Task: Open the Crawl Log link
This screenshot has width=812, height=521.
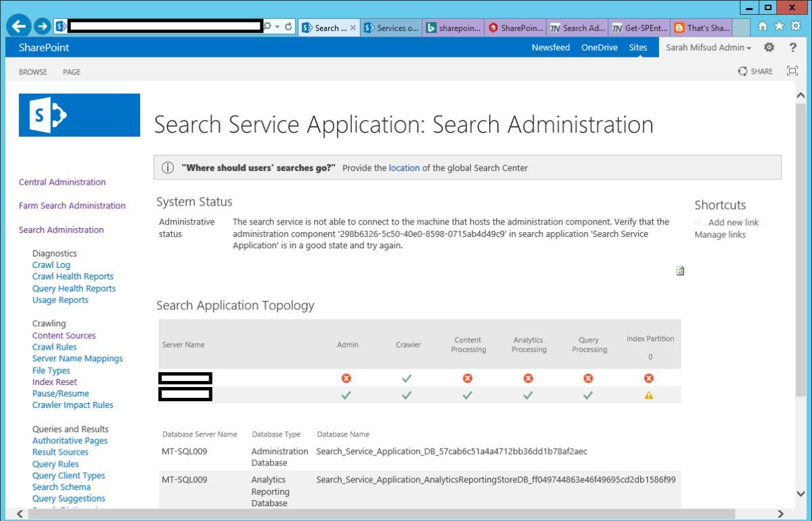Action: [51, 265]
